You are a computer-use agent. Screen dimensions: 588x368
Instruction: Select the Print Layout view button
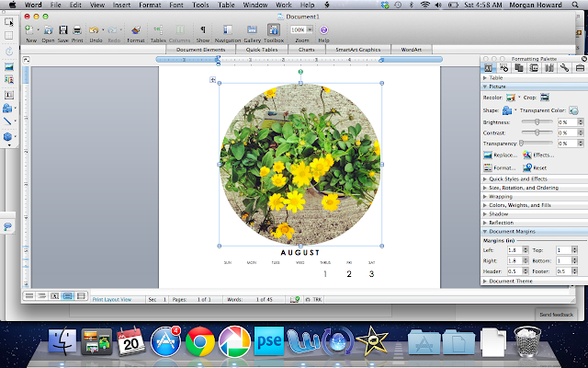click(67, 296)
